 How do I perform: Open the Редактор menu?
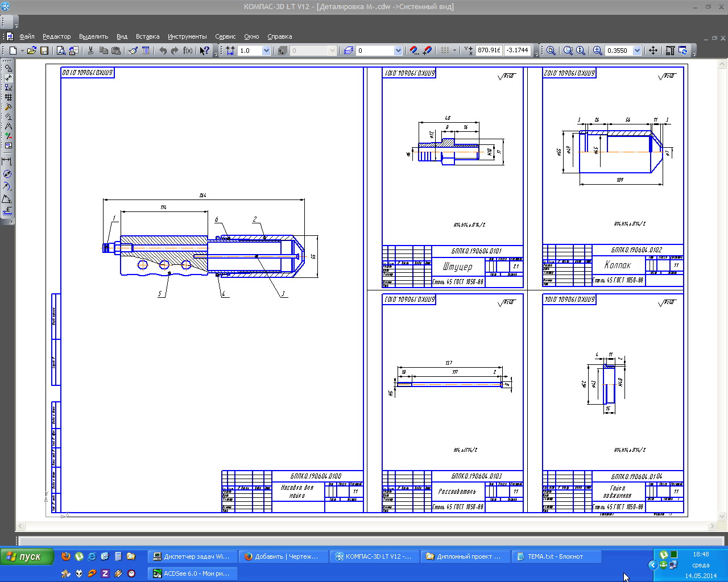(x=57, y=36)
